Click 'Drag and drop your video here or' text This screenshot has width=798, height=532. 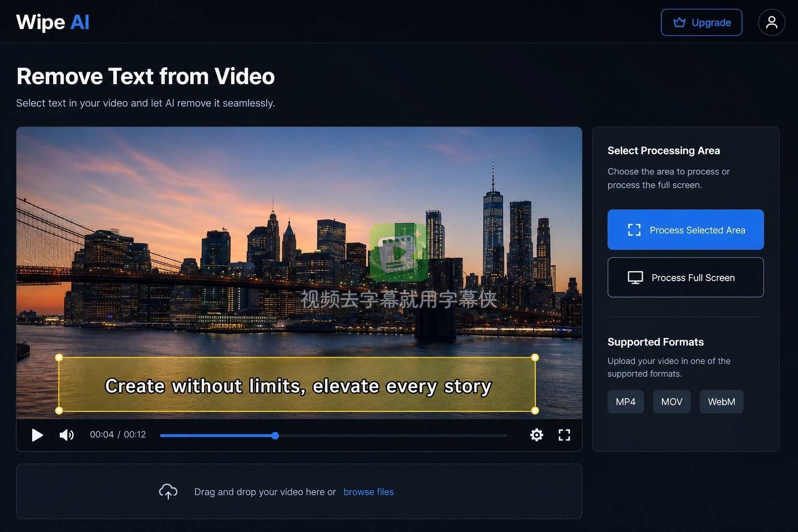[265, 492]
